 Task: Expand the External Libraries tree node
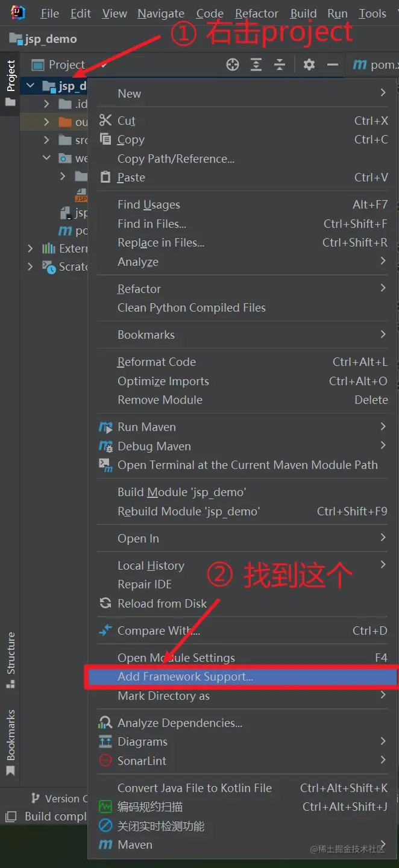30,248
